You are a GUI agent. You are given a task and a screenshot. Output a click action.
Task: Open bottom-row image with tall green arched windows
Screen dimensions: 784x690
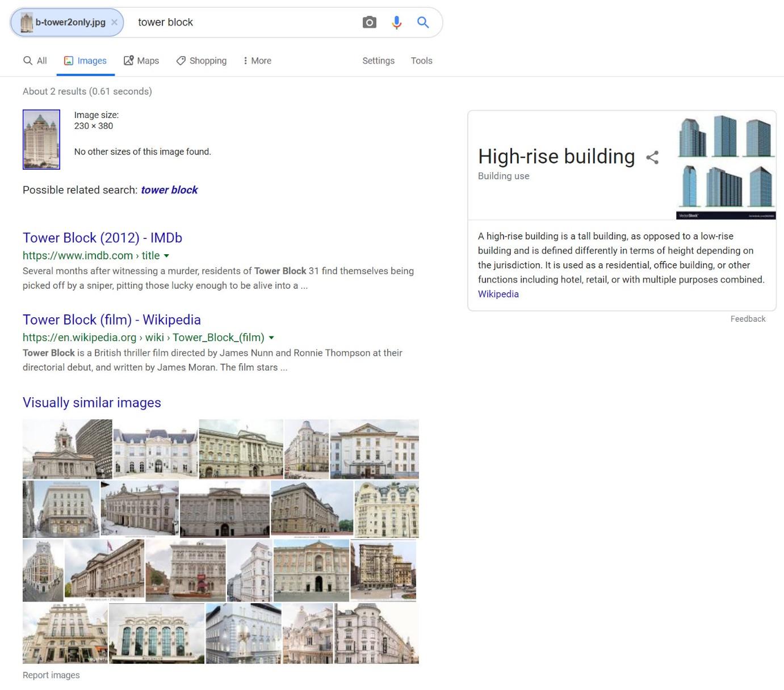157,634
